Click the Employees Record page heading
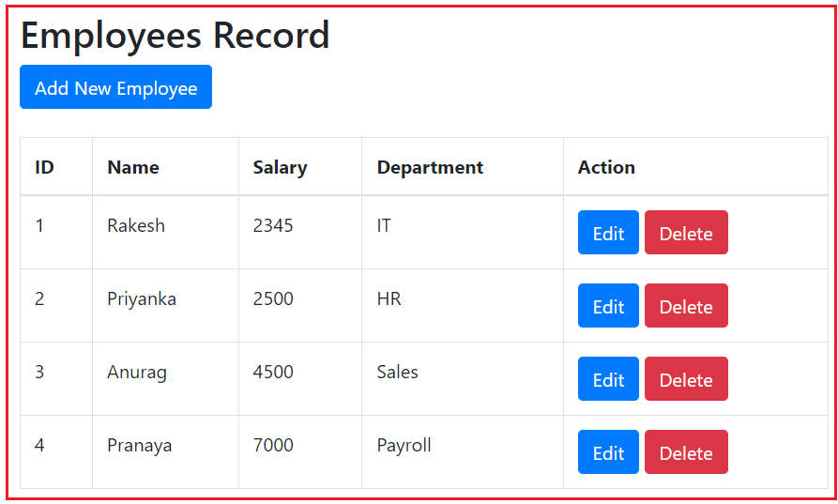The height and width of the screenshot is (504, 838). [x=175, y=36]
